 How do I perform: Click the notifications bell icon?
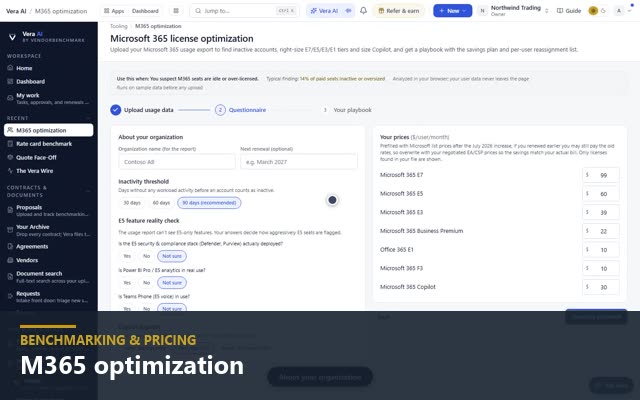point(363,11)
